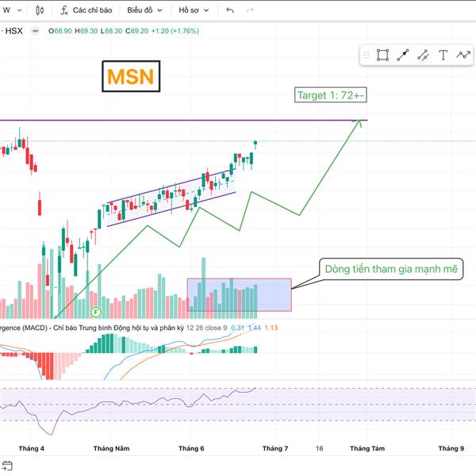Image resolution: width=476 pixels, height=476 pixels.
Task: Select the Dòng tiền tham gia mạnh mẽ callout
Action: pyautogui.click(x=391, y=269)
